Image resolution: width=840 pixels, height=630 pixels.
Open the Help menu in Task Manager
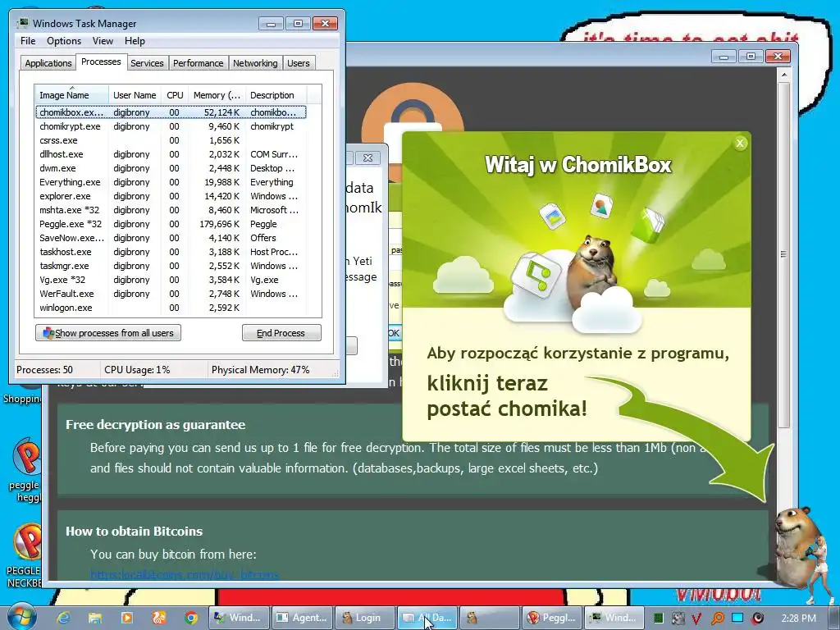tap(135, 41)
